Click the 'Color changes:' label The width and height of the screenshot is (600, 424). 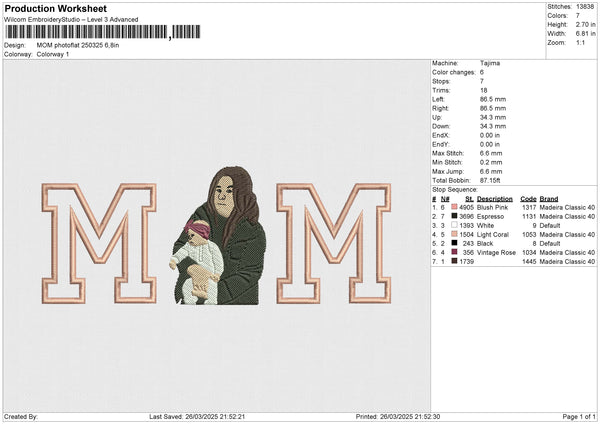454,72
